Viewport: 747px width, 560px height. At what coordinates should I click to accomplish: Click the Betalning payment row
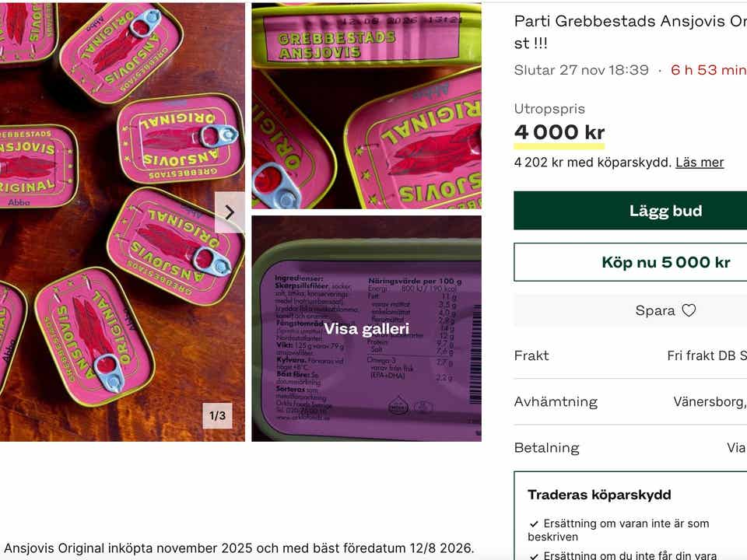[x=630, y=448]
